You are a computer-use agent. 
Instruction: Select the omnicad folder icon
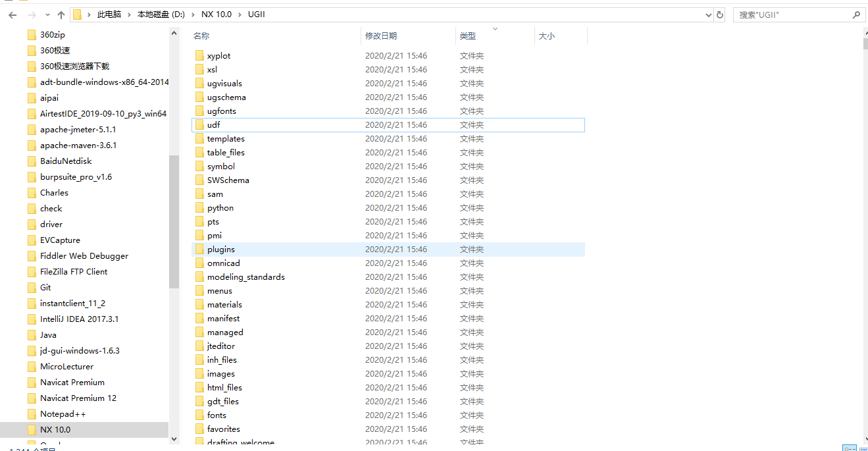click(x=200, y=263)
